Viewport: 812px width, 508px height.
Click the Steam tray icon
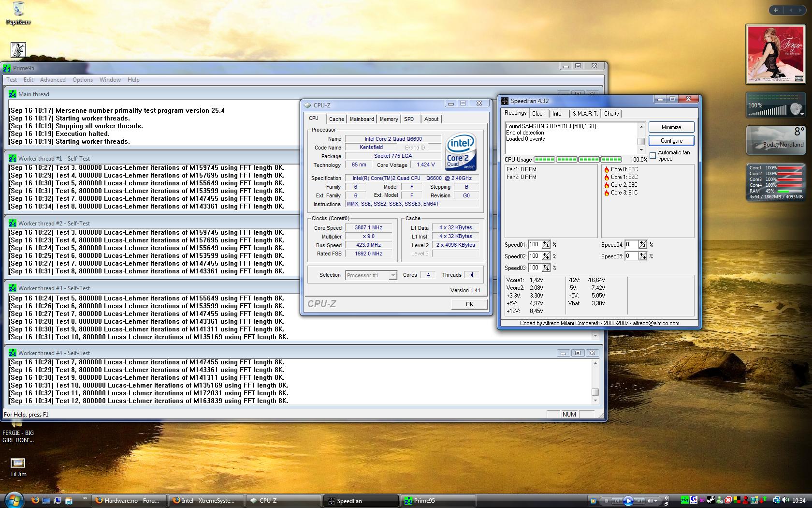click(x=710, y=500)
